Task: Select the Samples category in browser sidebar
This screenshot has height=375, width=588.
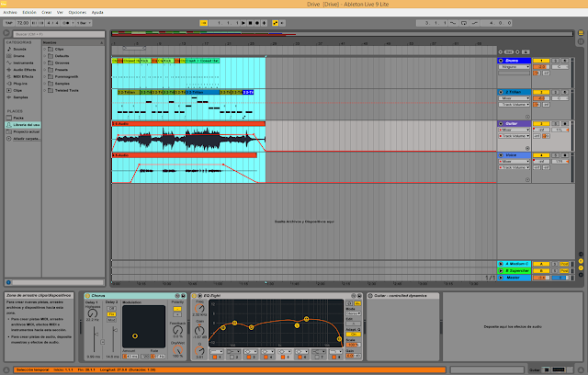Action: (x=20, y=97)
